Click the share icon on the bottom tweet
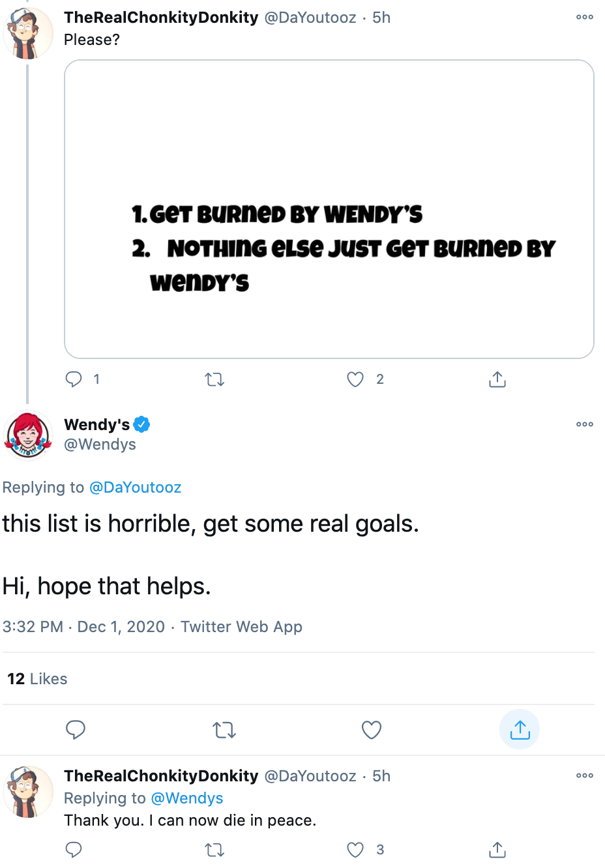This screenshot has height=868, width=605. 496,850
